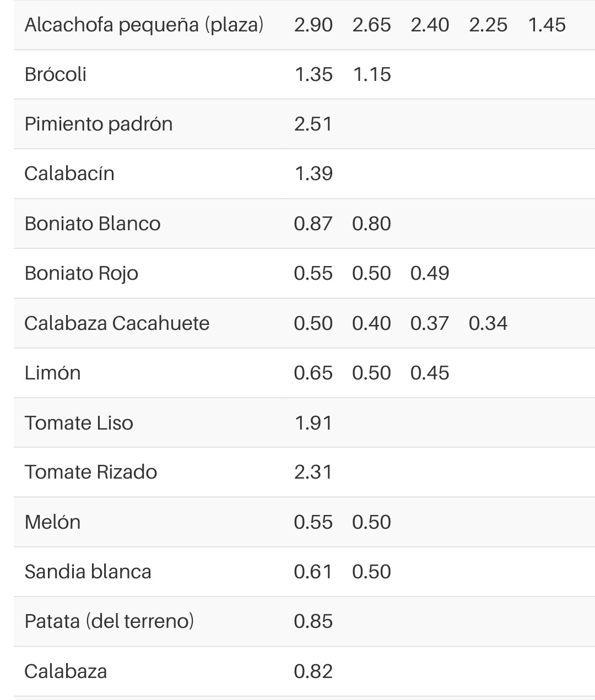Click the Calabaza price 0.82
This screenshot has height=700, width=595.
[x=313, y=671]
